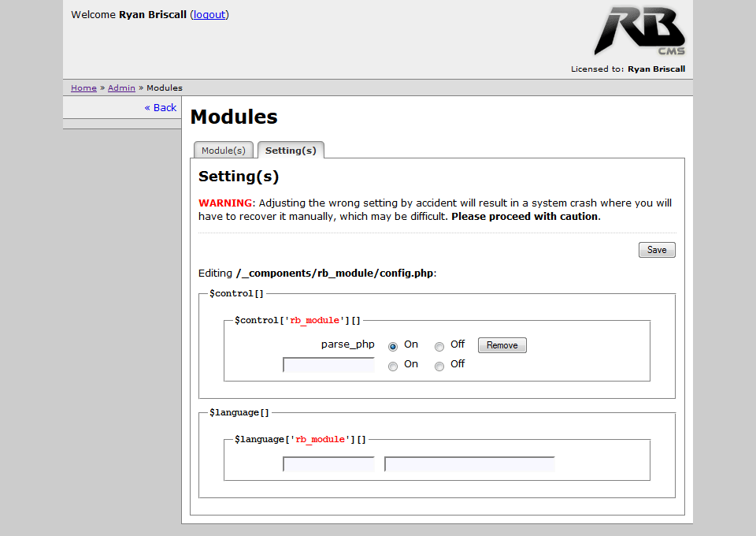Choose On for the blank control row
The width and height of the screenshot is (756, 536).
(393, 366)
